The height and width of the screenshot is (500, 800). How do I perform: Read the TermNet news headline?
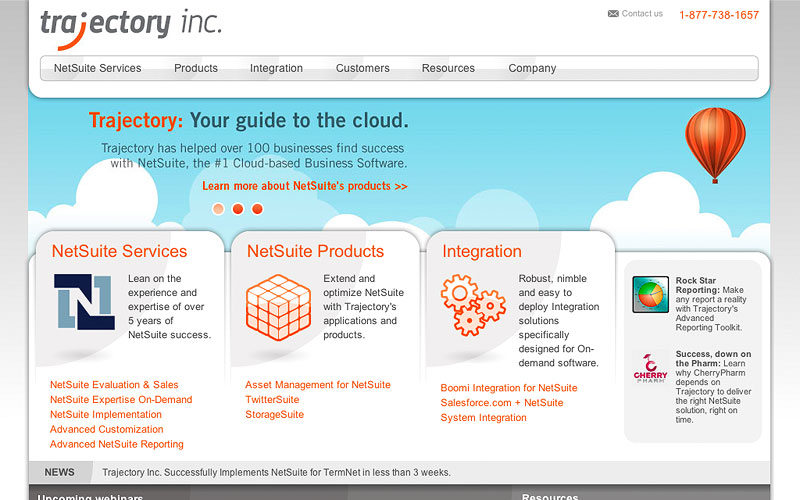click(277, 472)
